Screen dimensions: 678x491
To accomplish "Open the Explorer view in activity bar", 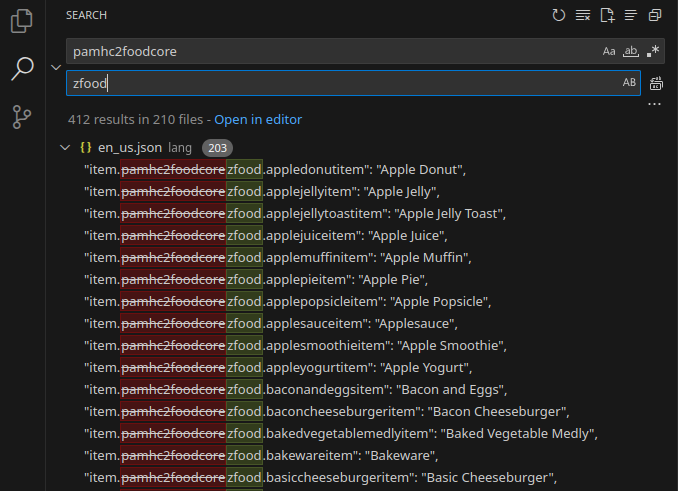I will [x=22, y=20].
